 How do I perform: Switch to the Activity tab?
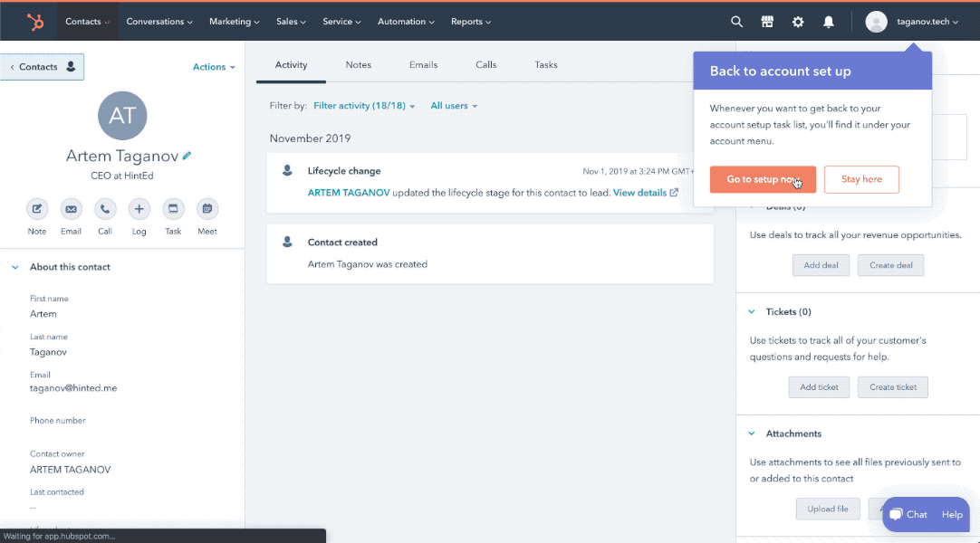coord(292,65)
